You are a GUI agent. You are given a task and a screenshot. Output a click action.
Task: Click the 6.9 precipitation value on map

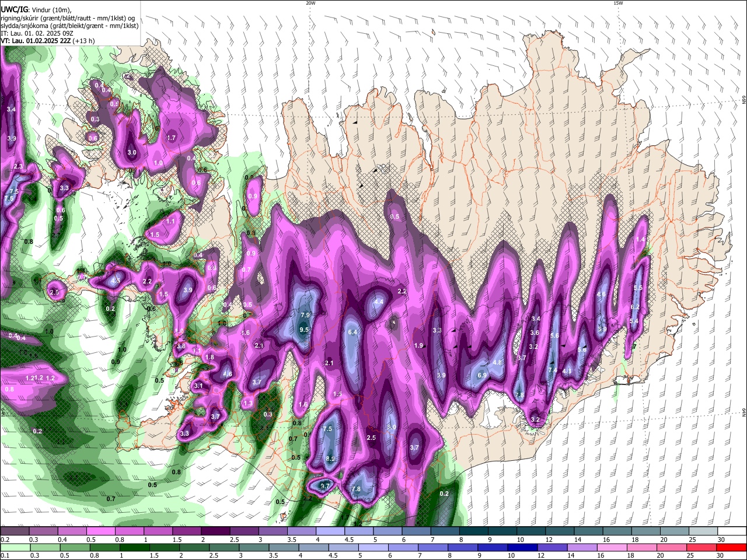point(482,375)
